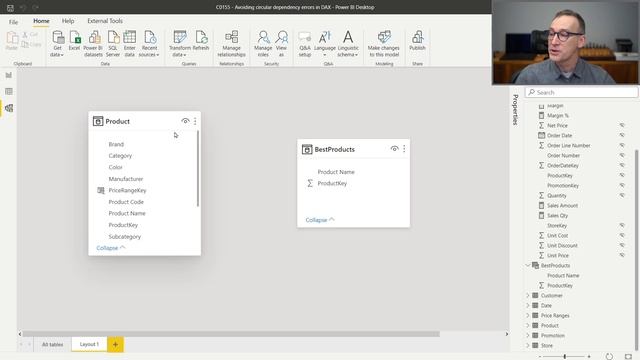The width and height of the screenshot is (640, 360).
Task: Toggle hidden state of StoreKey field
Action: point(622,225)
